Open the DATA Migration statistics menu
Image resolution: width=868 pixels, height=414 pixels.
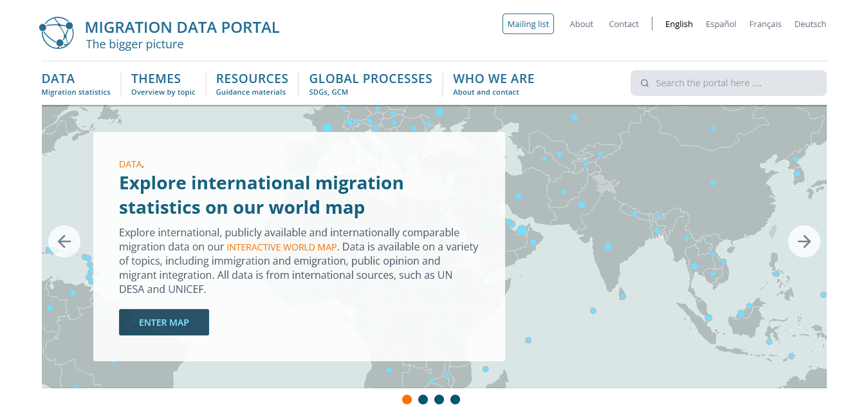click(76, 84)
